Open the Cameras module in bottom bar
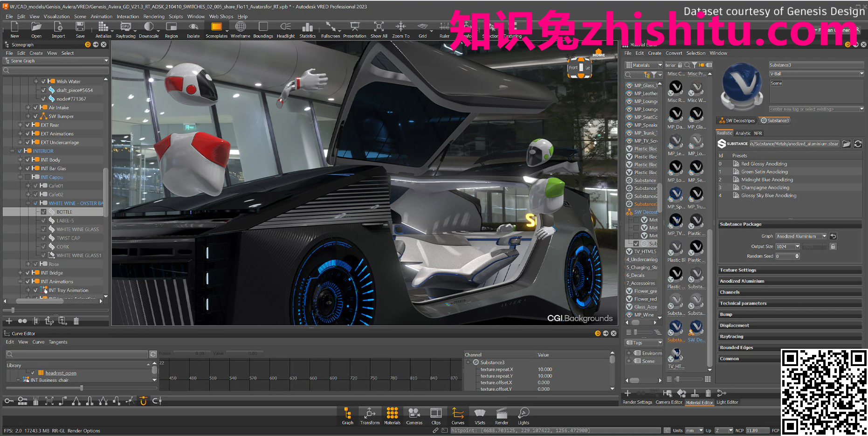Viewport: 868px width, 436px height. 414,416
